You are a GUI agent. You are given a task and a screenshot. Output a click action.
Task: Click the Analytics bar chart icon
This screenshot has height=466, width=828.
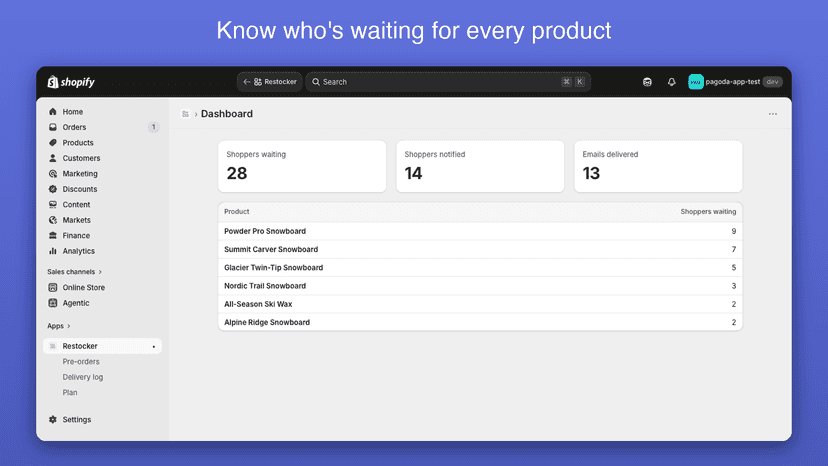(x=53, y=251)
